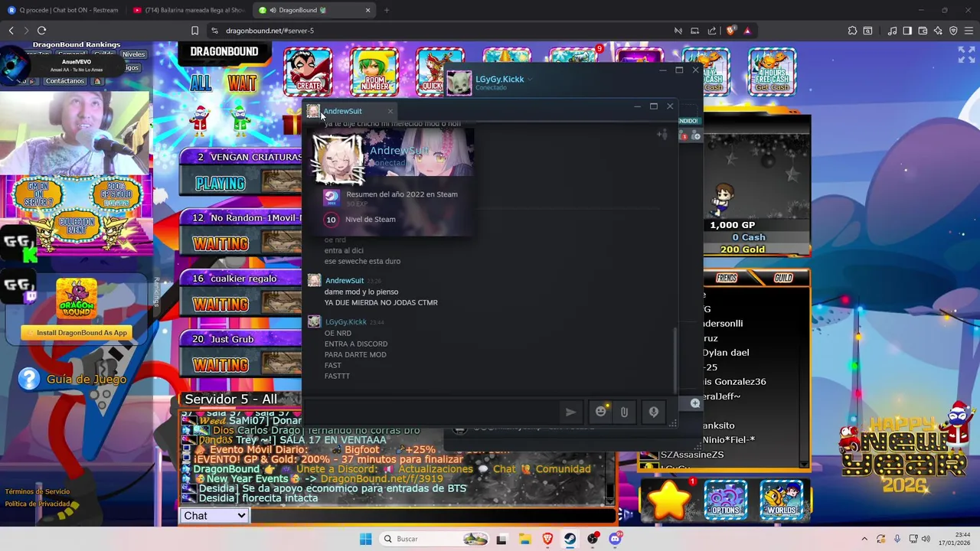Select friend SZAssasineZS in the list

pos(692,455)
